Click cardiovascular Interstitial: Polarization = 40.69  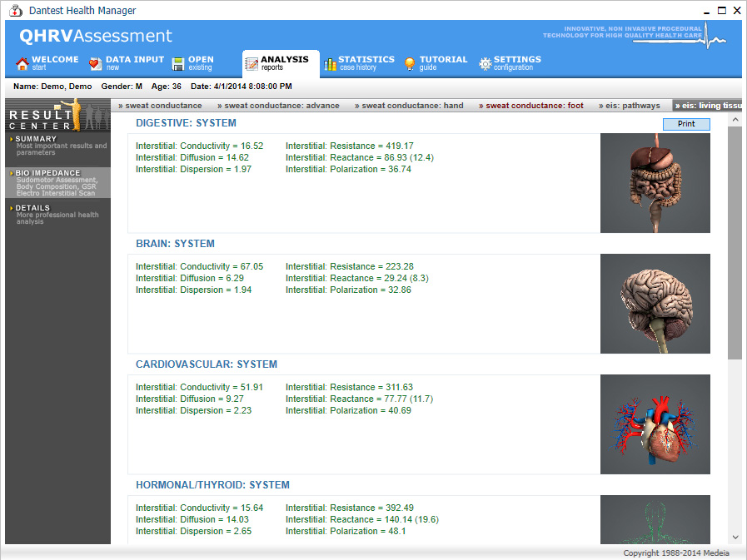pyautogui.click(x=348, y=410)
